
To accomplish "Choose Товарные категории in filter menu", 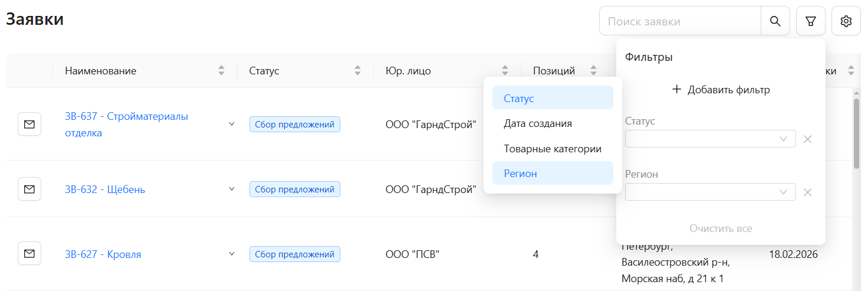I will (553, 149).
